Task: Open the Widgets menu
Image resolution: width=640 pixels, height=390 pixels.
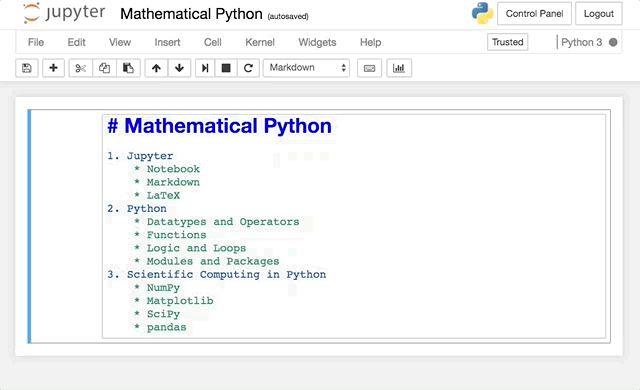Action: pos(317,42)
